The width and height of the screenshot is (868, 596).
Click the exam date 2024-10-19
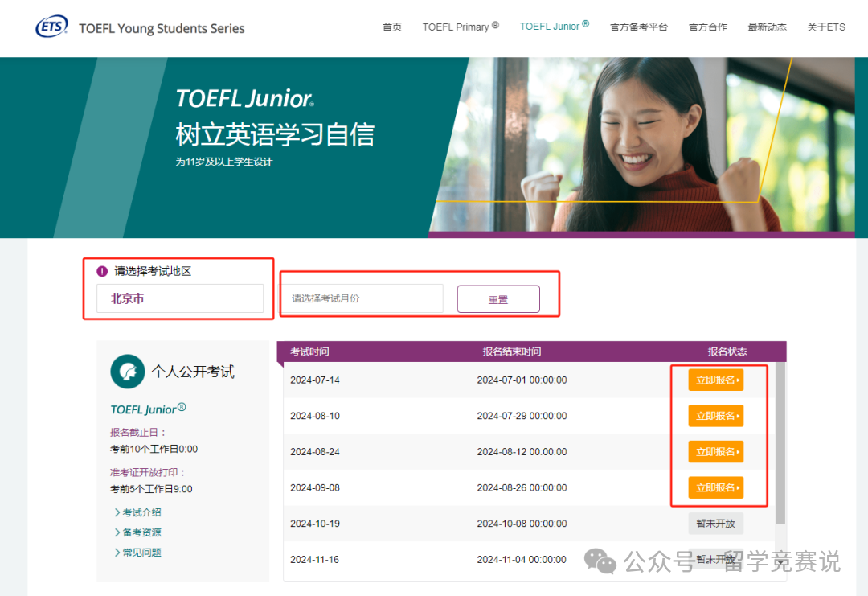point(315,524)
